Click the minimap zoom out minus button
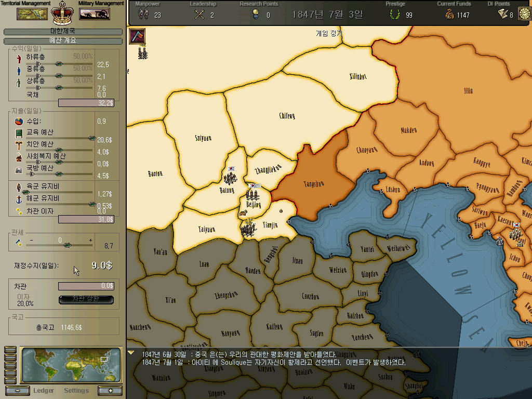The height and width of the screenshot is (399, 532). (x=18, y=391)
